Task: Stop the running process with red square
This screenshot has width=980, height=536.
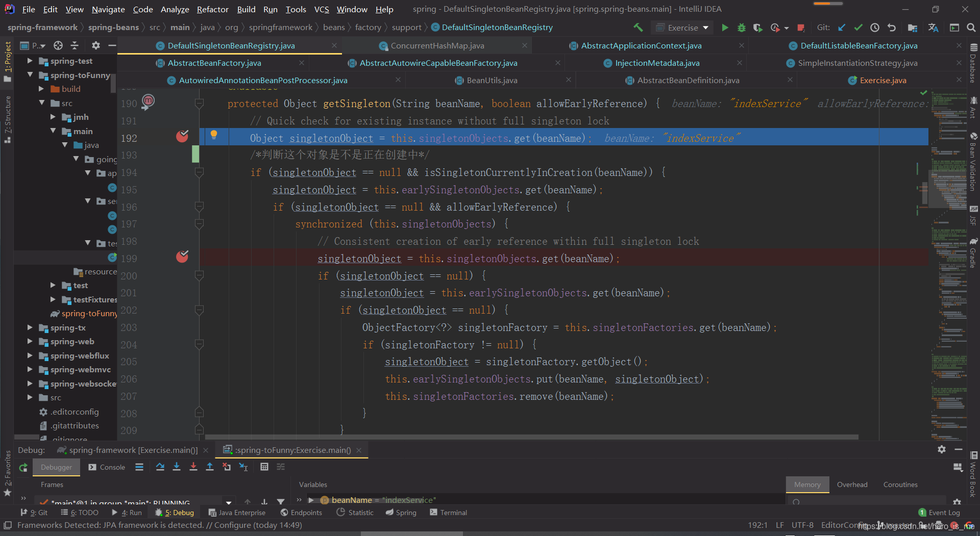Action: 801,28
